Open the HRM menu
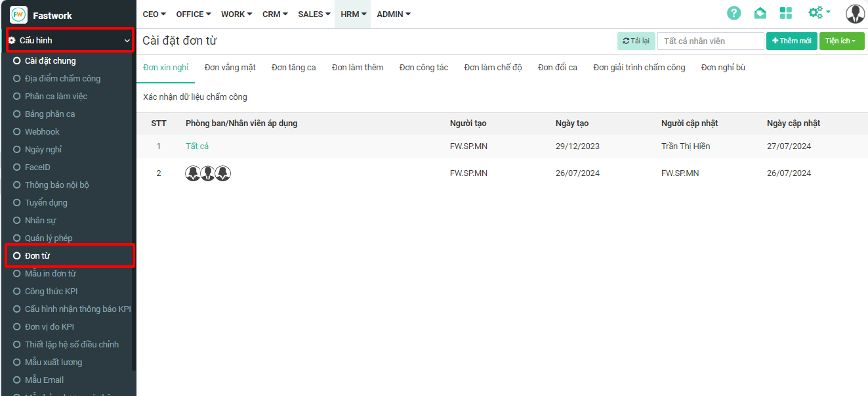The height and width of the screenshot is (396, 868). 352,14
